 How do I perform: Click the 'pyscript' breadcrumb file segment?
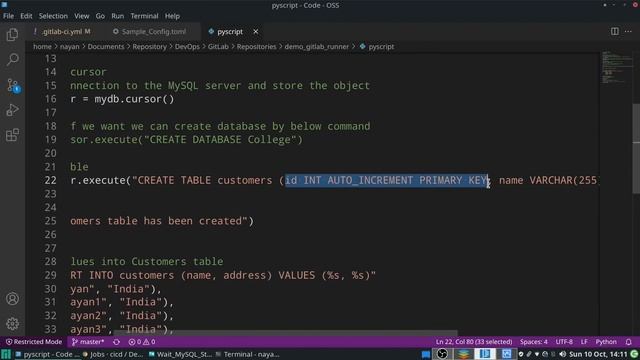tap(377, 47)
